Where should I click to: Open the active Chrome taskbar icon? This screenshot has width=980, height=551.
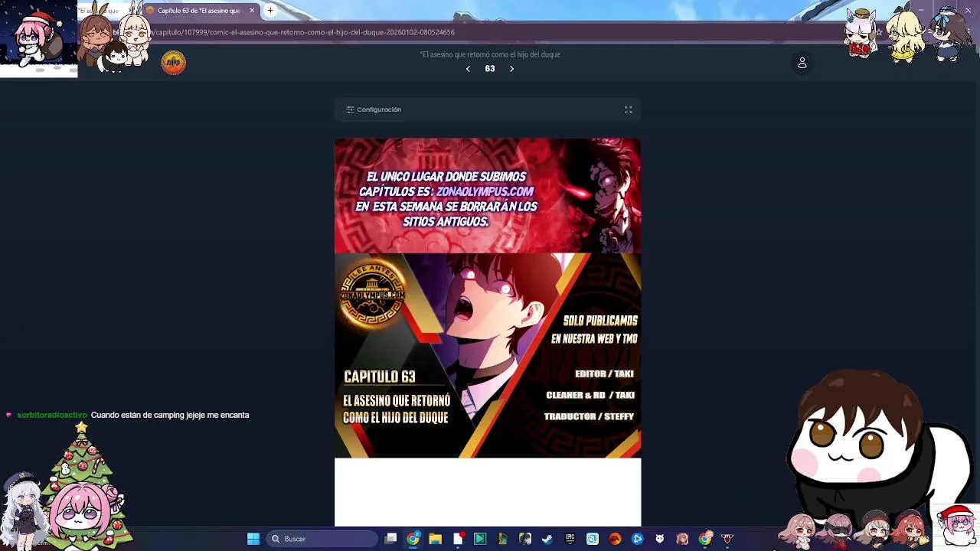pos(413,539)
